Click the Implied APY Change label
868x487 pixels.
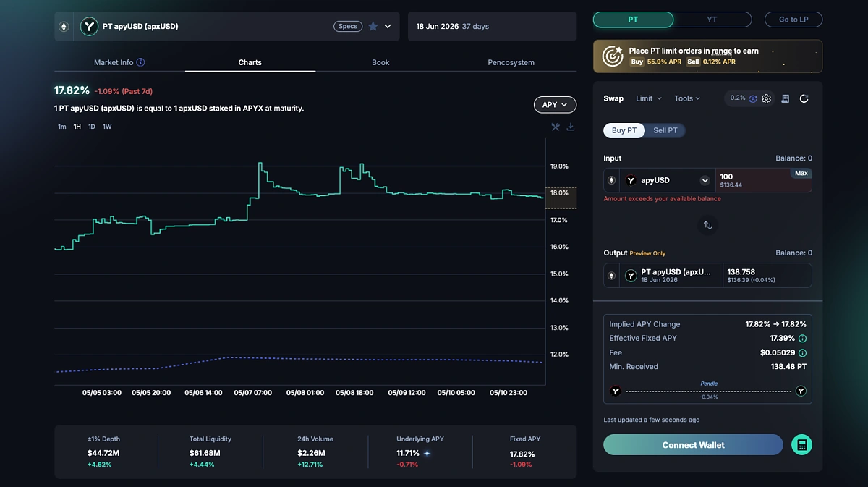(x=644, y=324)
